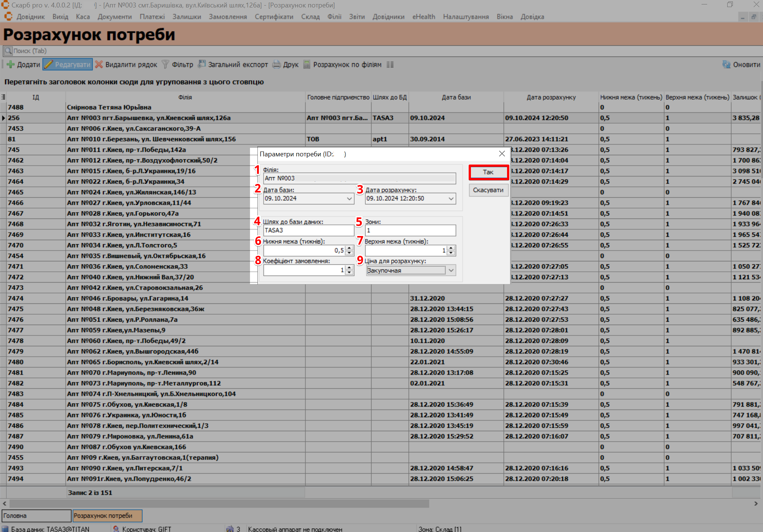This screenshot has height=532, width=763.
Task: Click the column chooser icon after Розрахунок по філіям
Action: (390, 64)
